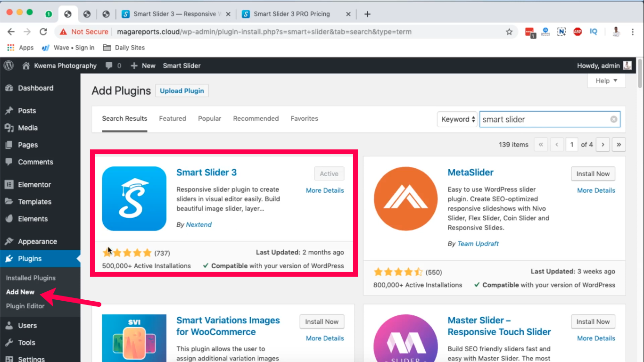
Task: Bookmark this page with the star icon
Action: point(509,32)
